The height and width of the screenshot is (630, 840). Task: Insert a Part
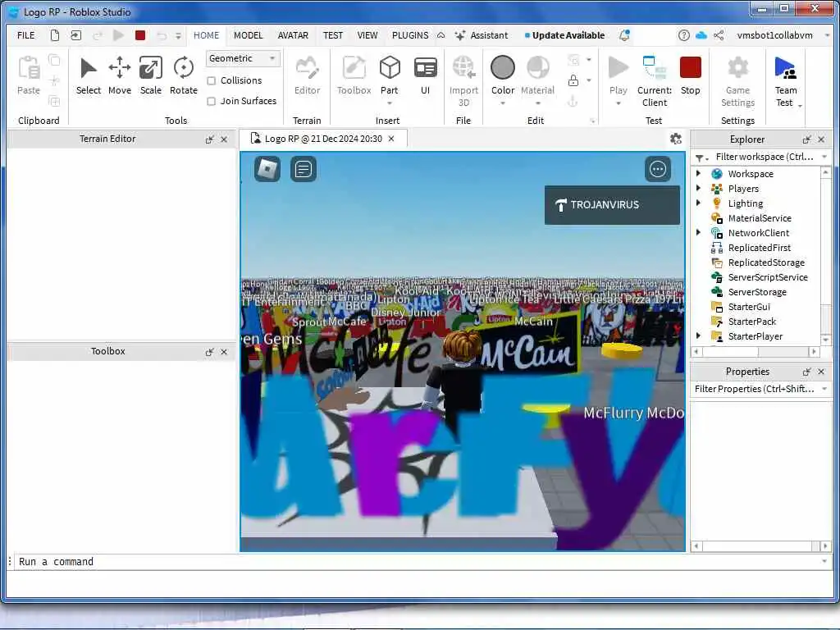pyautogui.click(x=390, y=80)
